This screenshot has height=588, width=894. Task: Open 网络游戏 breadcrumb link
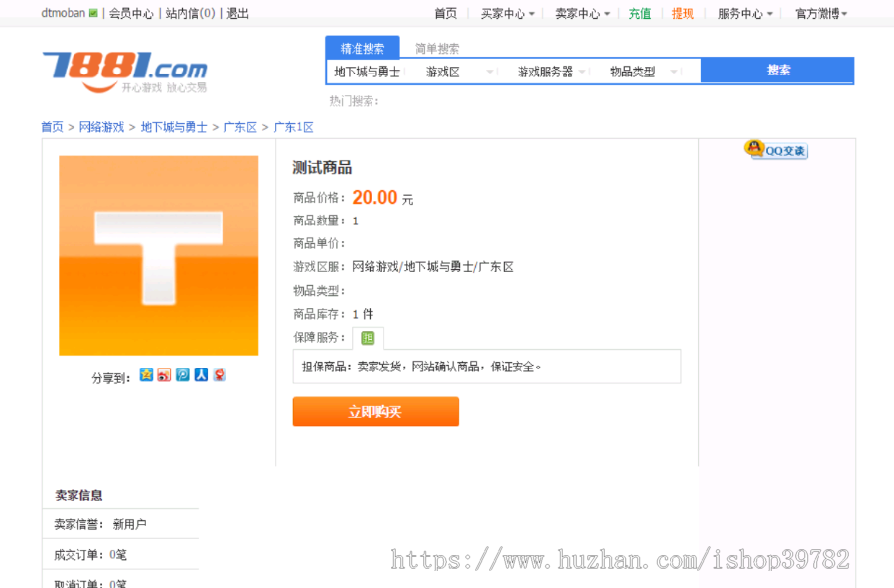[x=101, y=127]
